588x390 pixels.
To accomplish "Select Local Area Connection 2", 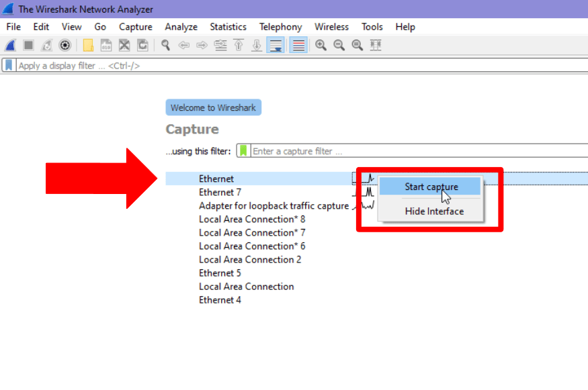I will coord(250,260).
